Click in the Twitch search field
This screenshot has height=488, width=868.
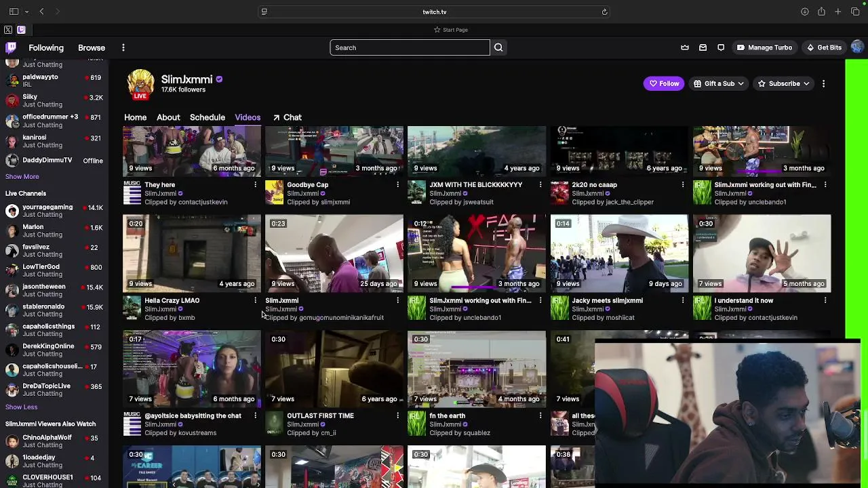pos(410,47)
